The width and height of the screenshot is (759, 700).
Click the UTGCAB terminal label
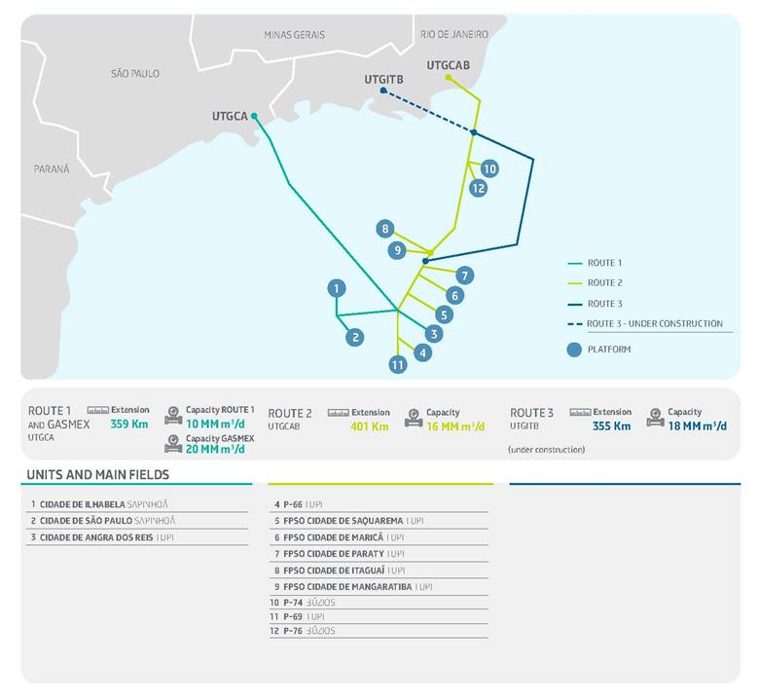(448, 64)
